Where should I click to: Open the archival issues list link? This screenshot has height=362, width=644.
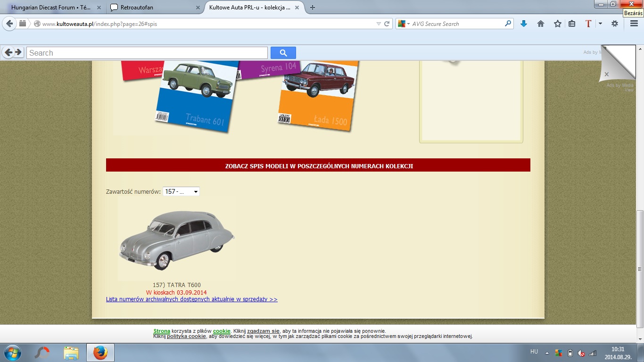tap(191, 299)
